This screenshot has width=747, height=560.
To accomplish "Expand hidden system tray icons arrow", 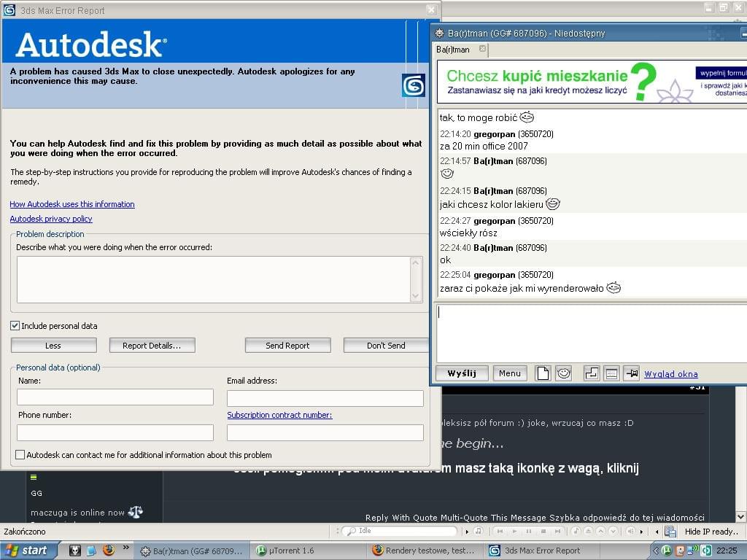I will (x=656, y=551).
